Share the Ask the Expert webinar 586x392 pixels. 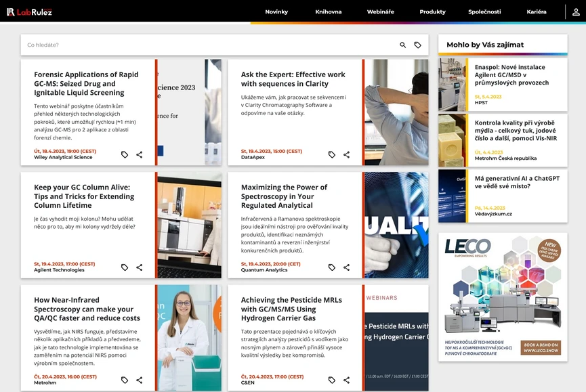click(346, 154)
